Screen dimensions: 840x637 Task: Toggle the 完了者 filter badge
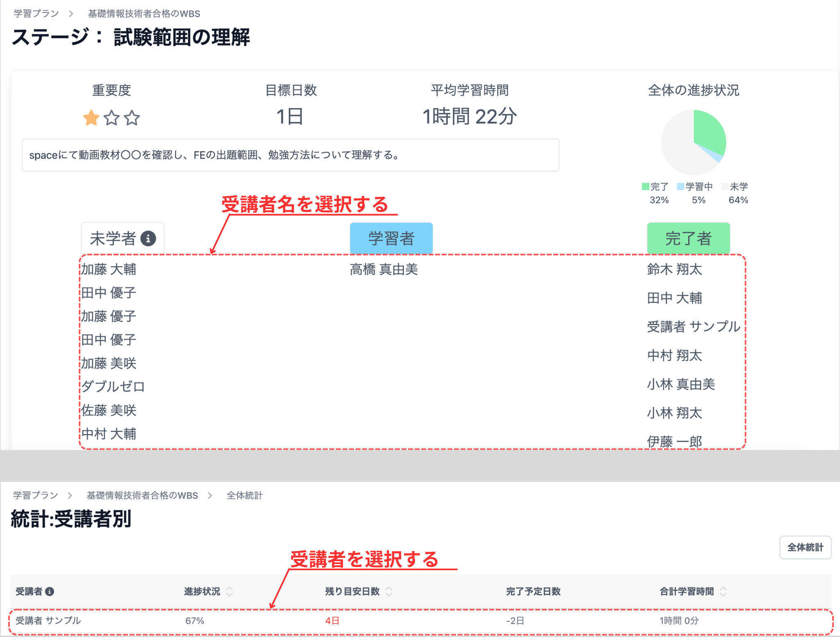coord(688,238)
